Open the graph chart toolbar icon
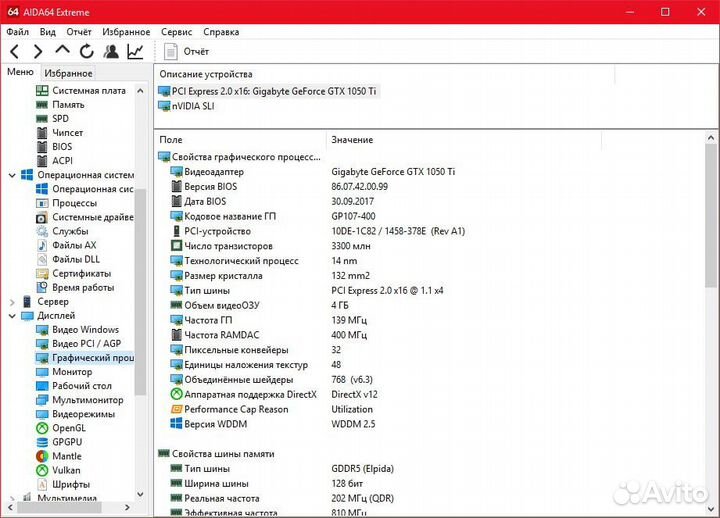The width and height of the screenshot is (720, 518). pyautogui.click(x=135, y=51)
